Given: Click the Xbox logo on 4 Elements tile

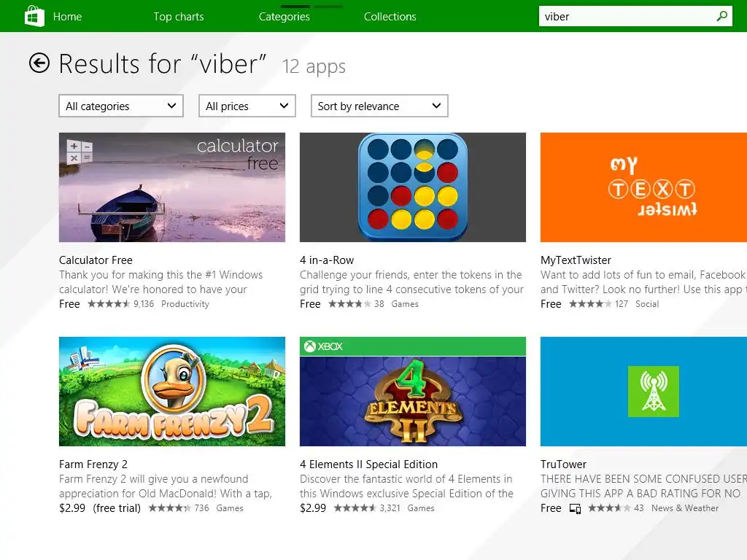Looking at the screenshot, I should point(310,346).
